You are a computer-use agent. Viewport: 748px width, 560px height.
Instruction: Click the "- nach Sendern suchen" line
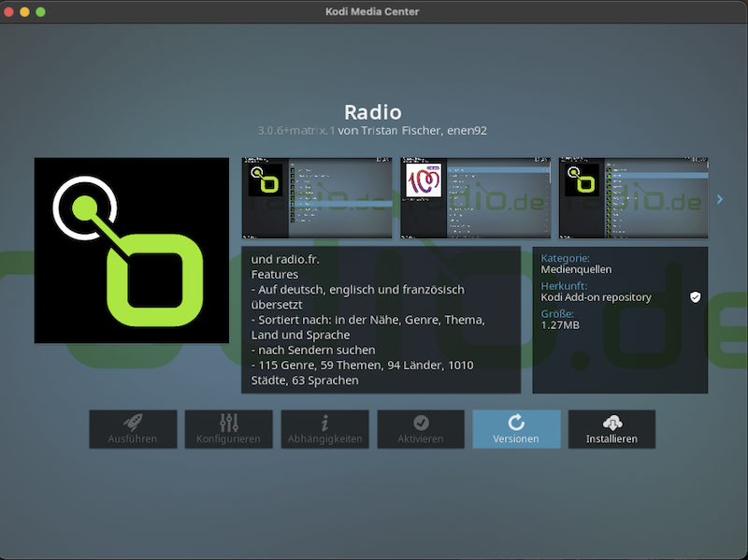(313, 350)
